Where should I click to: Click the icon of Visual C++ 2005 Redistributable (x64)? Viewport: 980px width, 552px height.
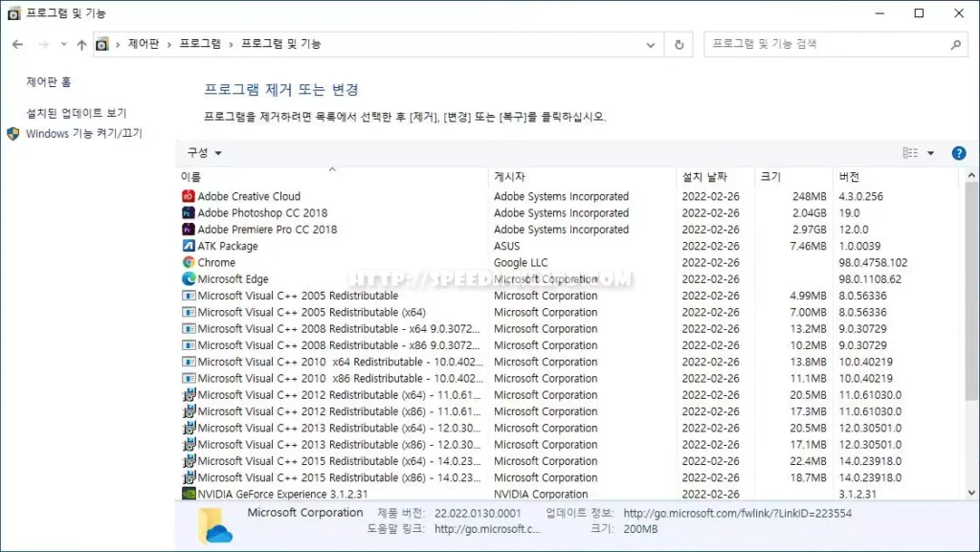[x=189, y=312]
